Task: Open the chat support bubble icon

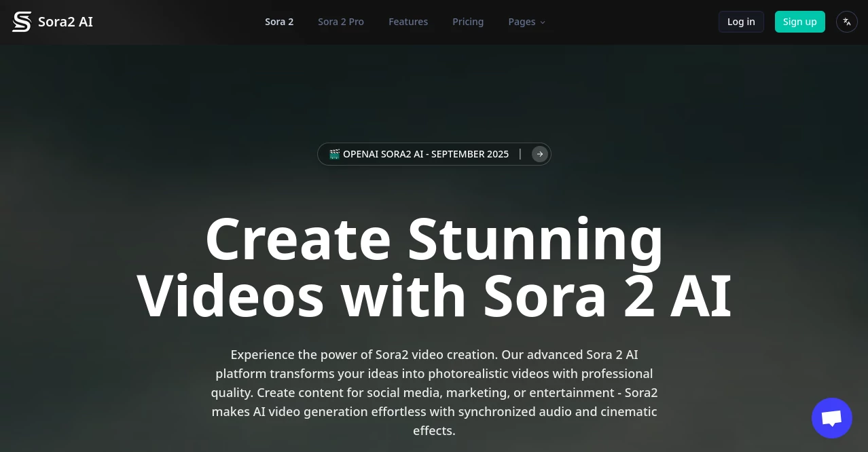Action: (x=831, y=417)
